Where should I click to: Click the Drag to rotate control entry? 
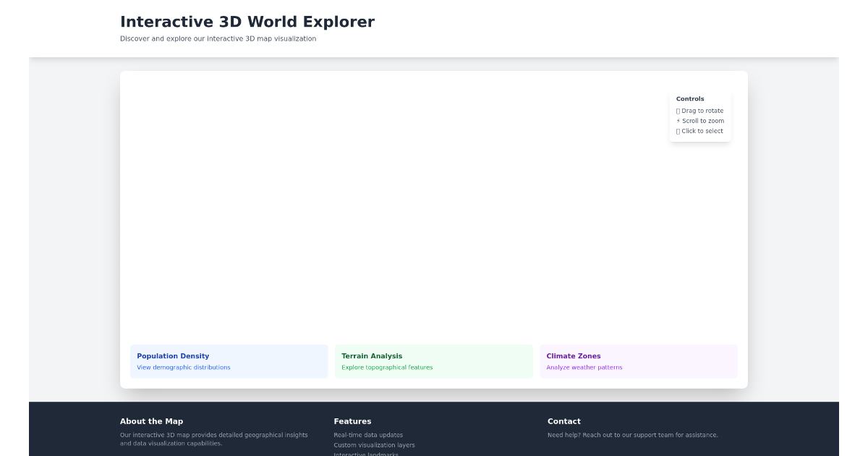click(699, 111)
